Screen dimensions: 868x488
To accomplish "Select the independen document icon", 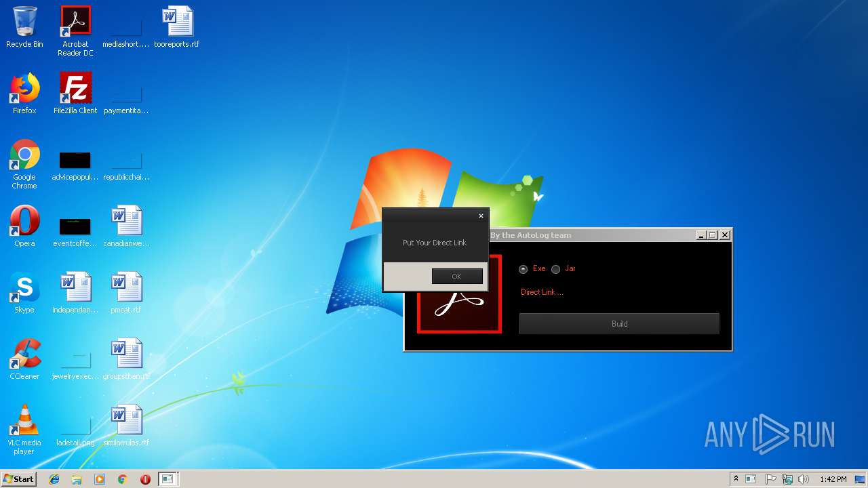I will [75, 293].
